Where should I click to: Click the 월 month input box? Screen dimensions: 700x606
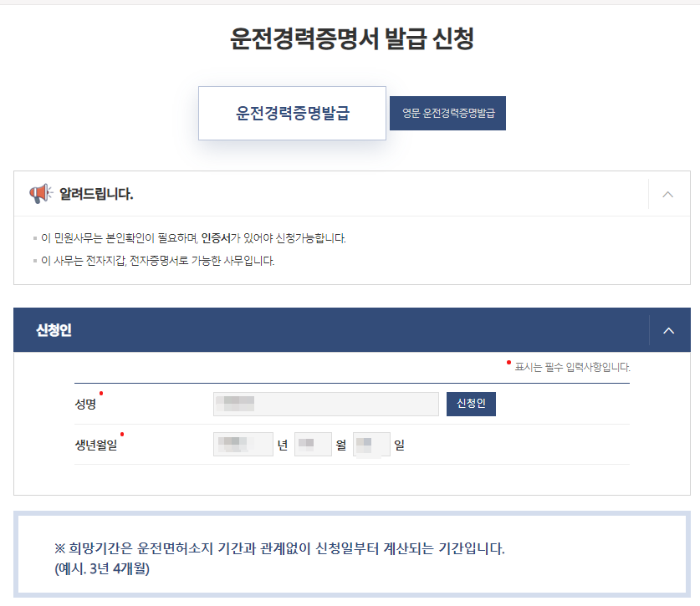(313, 444)
